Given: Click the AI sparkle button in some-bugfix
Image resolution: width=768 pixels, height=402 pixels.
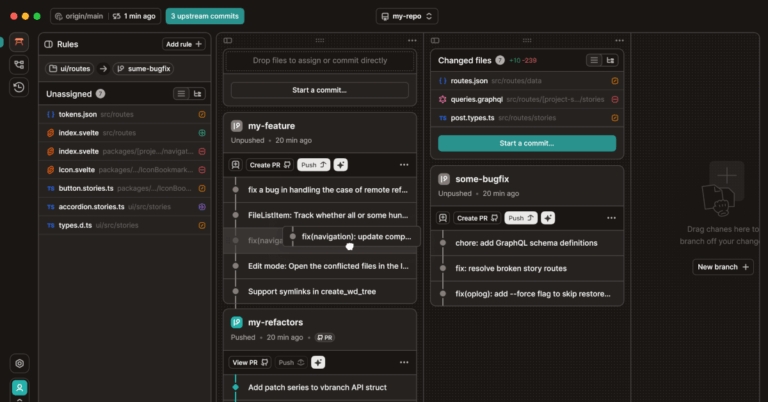Looking at the screenshot, I should point(548,218).
